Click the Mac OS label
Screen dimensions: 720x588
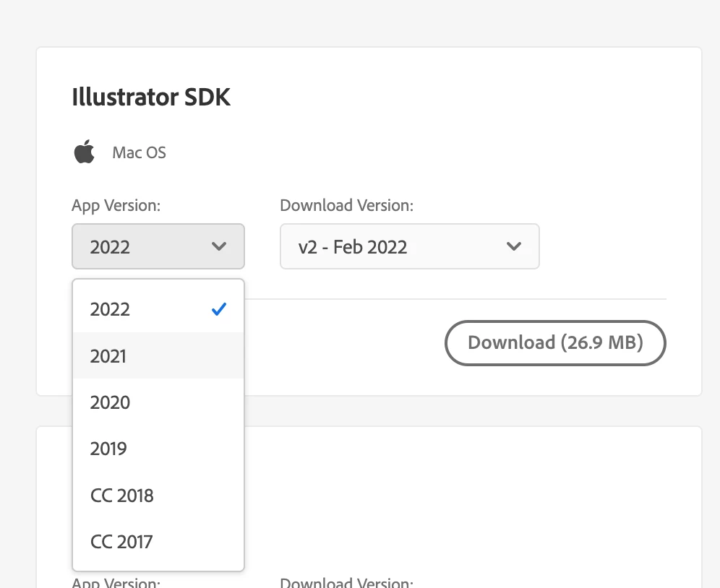click(x=139, y=152)
